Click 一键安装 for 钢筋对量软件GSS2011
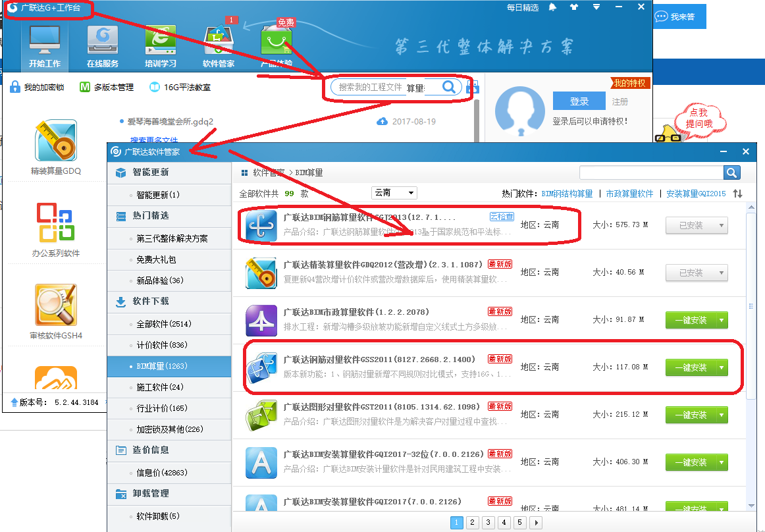 [x=691, y=367]
